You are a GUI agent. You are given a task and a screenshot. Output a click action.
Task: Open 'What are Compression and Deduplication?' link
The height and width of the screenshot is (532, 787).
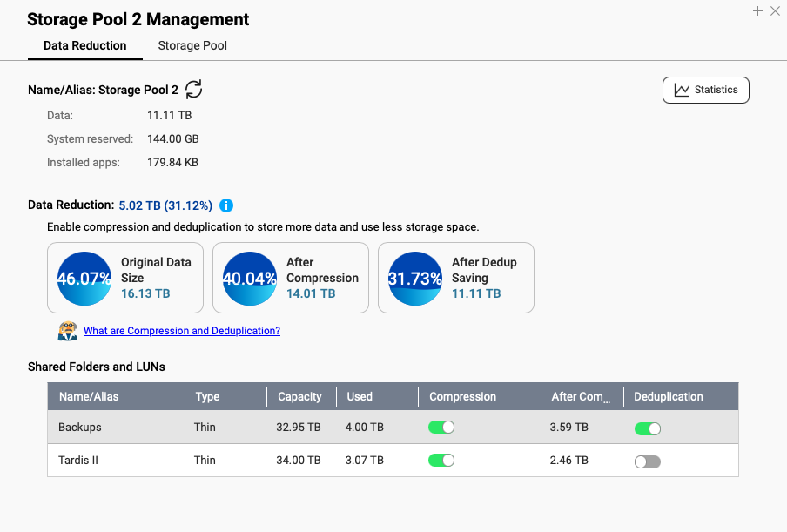coord(182,331)
